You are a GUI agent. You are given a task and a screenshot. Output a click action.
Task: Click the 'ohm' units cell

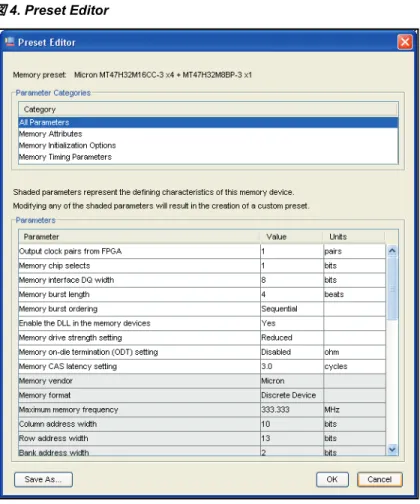click(x=355, y=352)
